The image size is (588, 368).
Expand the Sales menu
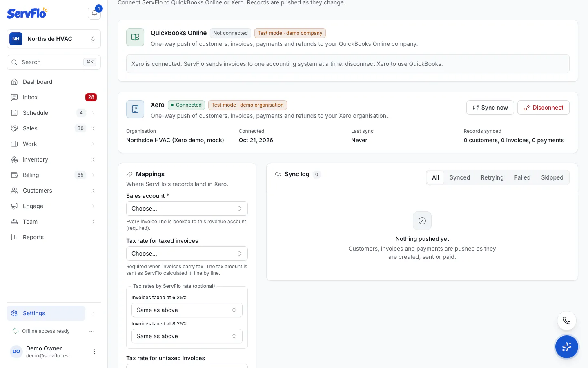pyautogui.click(x=94, y=128)
